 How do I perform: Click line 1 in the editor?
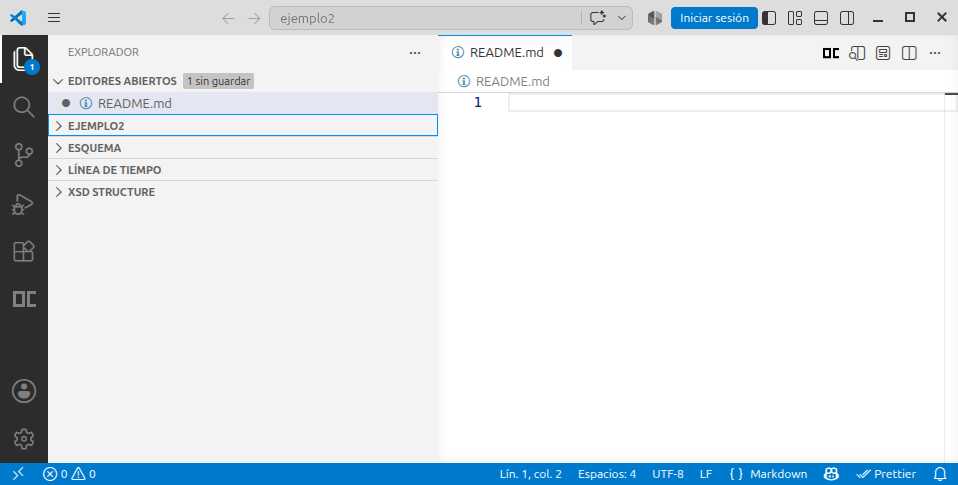[x=726, y=103]
